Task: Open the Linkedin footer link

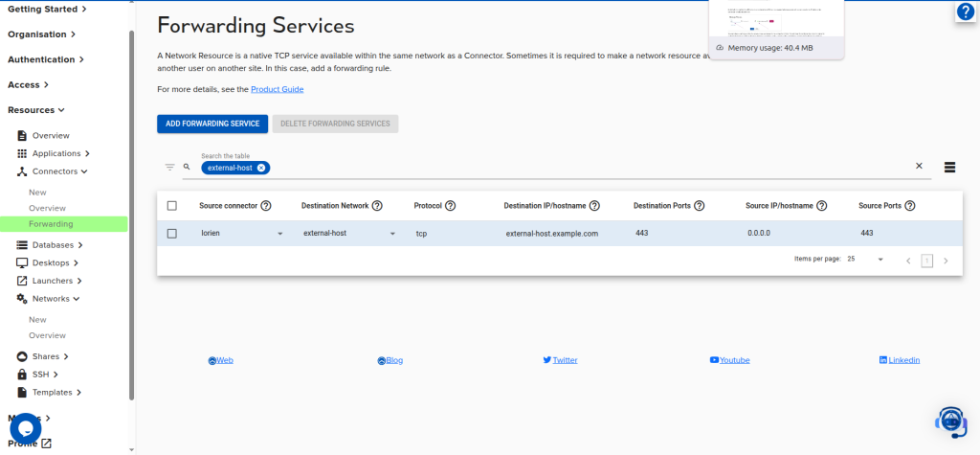Action: 900,360
